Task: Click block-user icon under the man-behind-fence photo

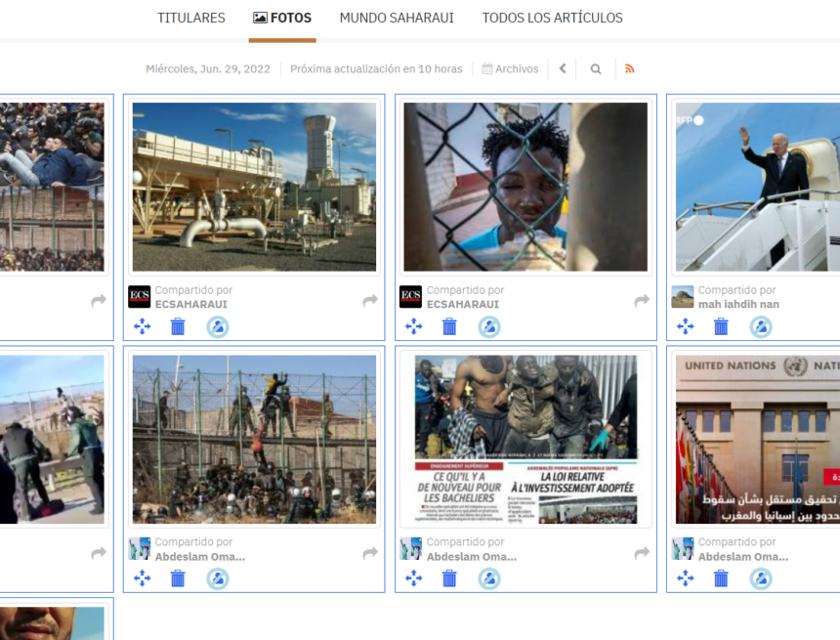Action: coord(489,326)
